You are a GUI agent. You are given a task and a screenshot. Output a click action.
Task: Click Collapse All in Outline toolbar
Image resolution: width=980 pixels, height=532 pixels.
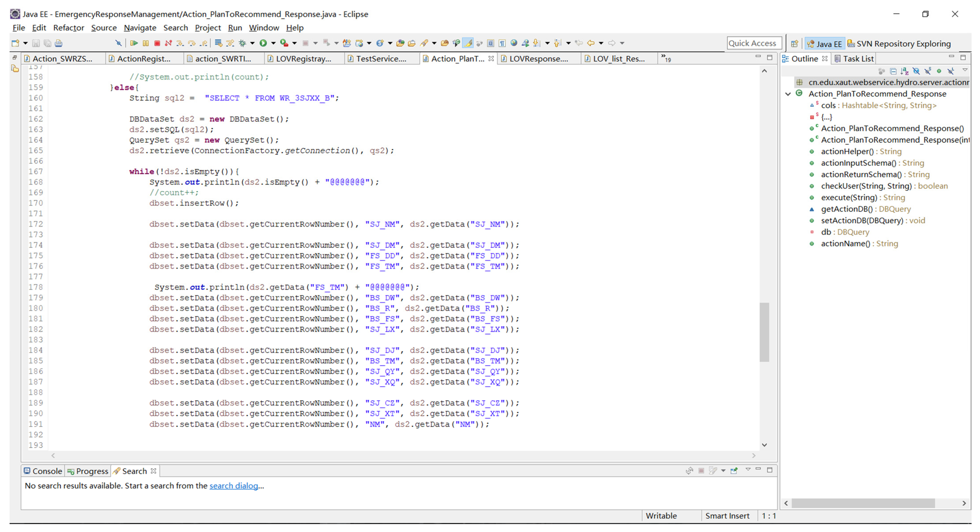pyautogui.click(x=893, y=71)
